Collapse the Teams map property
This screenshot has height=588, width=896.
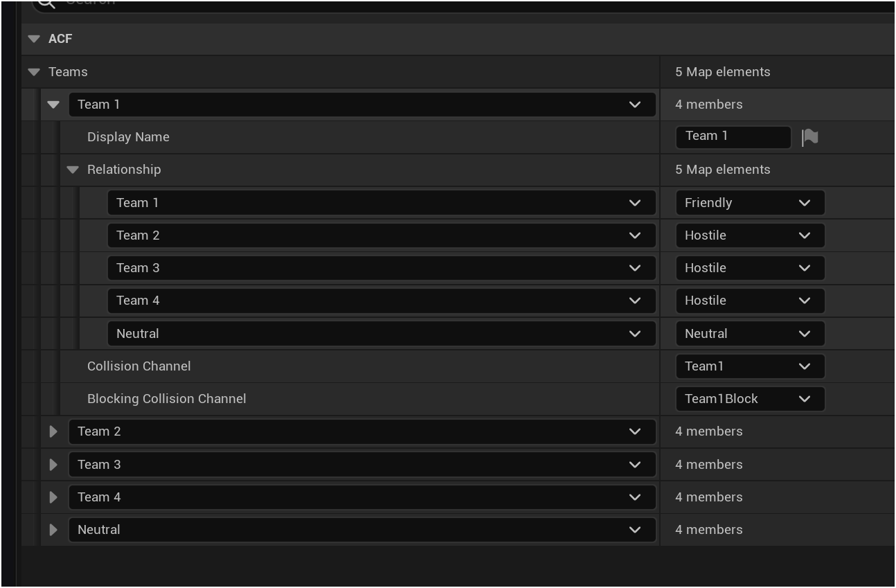click(34, 72)
